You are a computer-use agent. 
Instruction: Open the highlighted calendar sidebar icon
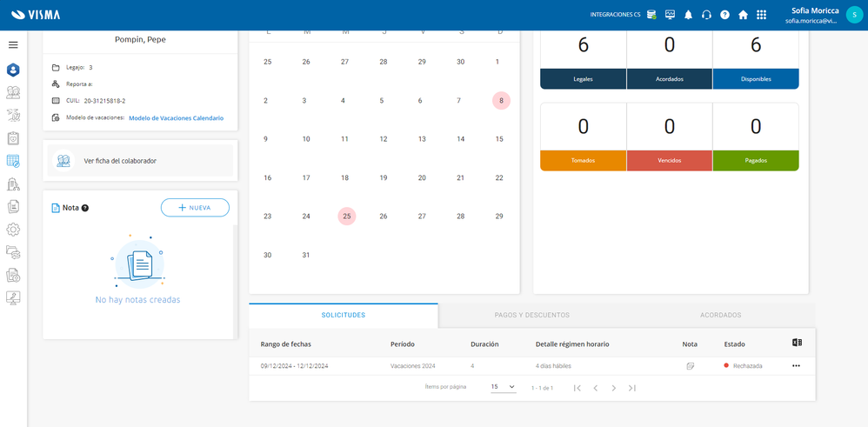pyautogui.click(x=13, y=161)
